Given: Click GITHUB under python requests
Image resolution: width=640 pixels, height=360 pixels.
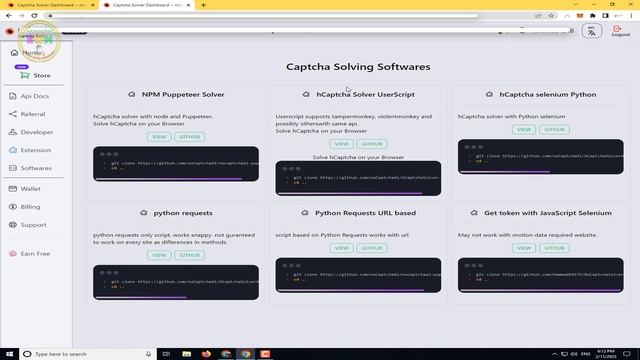Looking at the screenshot, I should 189,255.
